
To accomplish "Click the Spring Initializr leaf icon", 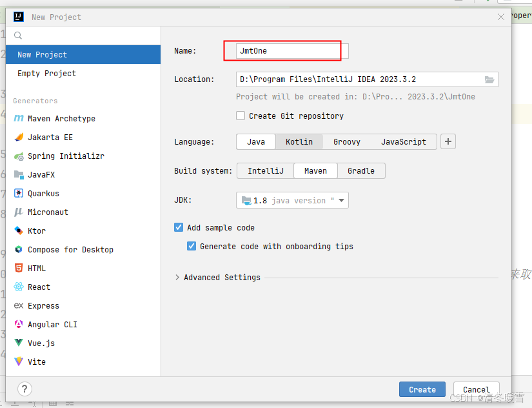I will tap(19, 156).
